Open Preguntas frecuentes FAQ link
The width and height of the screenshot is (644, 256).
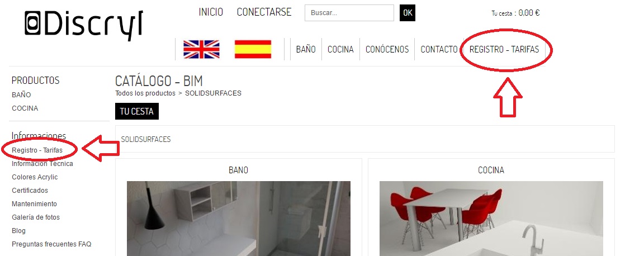[52, 244]
